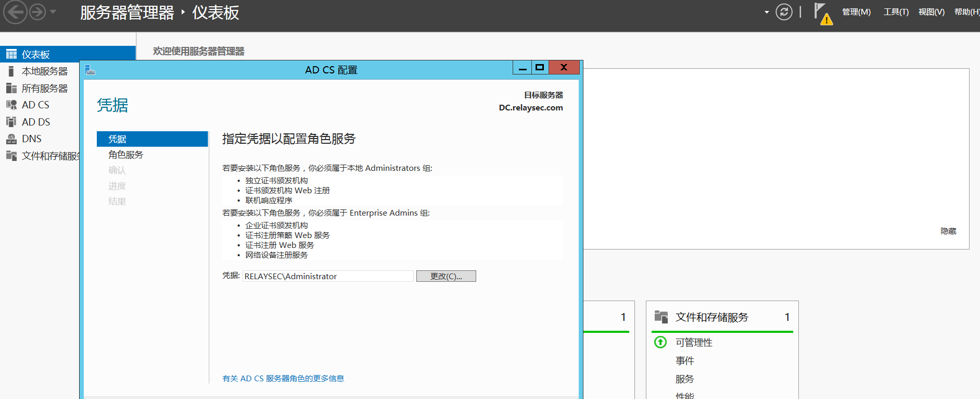Click the back navigation arrow
980x399 pixels.
pos(16,12)
